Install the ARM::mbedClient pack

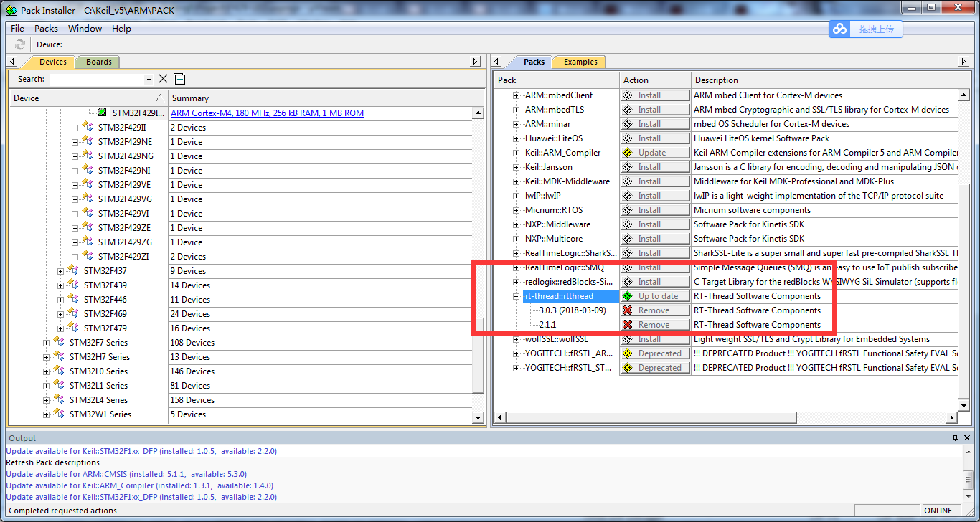pyautogui.click(x=654, y=95)
